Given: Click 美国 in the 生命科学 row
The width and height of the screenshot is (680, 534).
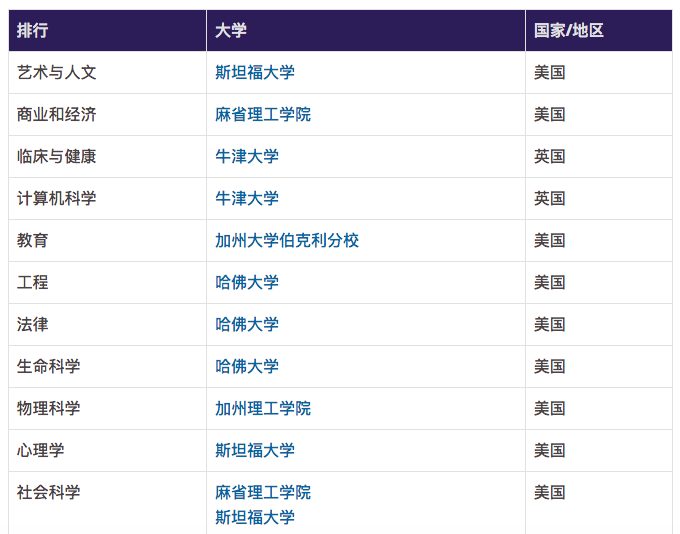Looking at the screenshot, I should pyautogui.click(x=549, y=367).
